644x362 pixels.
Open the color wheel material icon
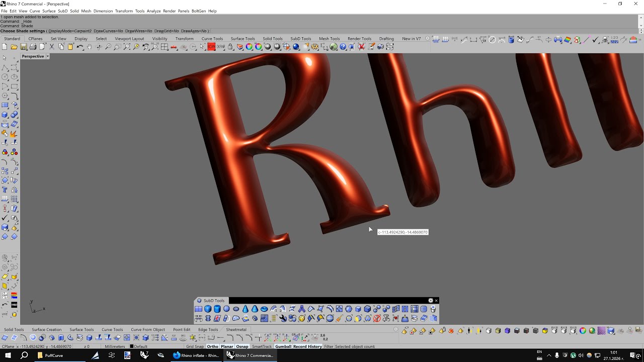coord(249,47)
